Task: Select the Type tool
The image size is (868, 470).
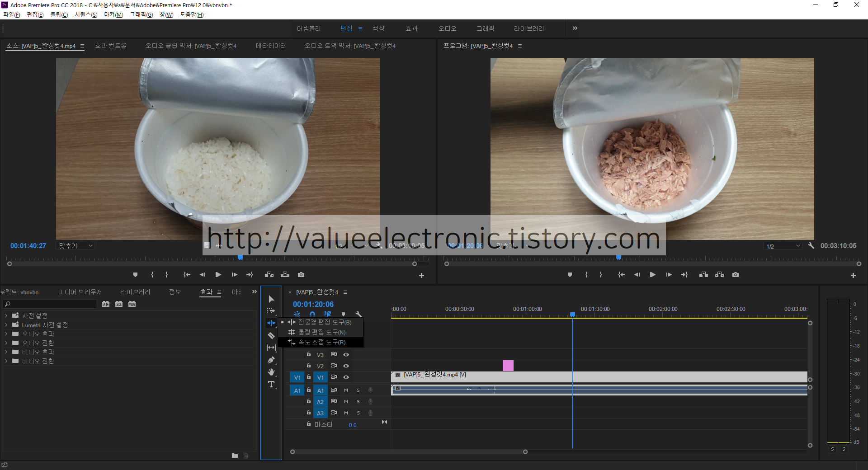Action: 271,384
